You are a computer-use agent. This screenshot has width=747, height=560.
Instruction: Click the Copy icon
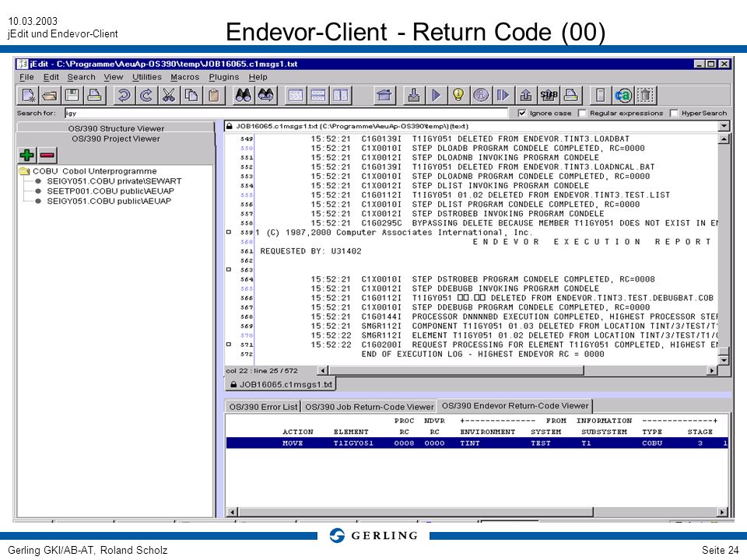pos(191,96)
